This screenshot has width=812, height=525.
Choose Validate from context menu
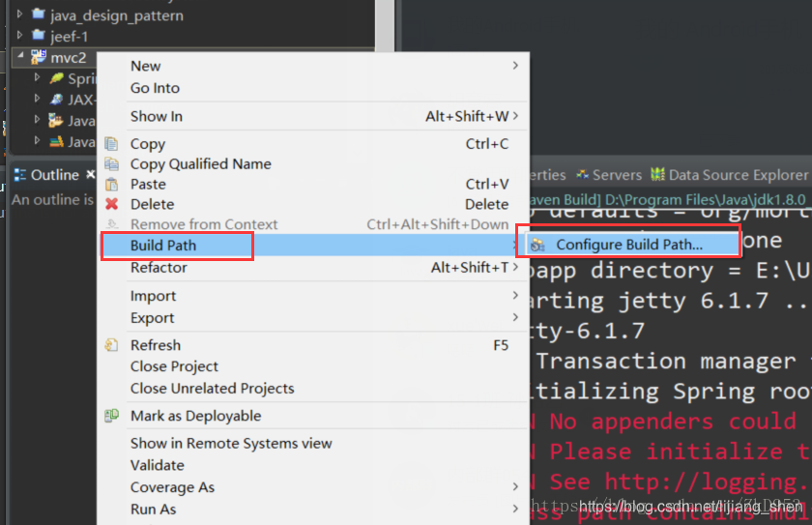tap(313, 465)
